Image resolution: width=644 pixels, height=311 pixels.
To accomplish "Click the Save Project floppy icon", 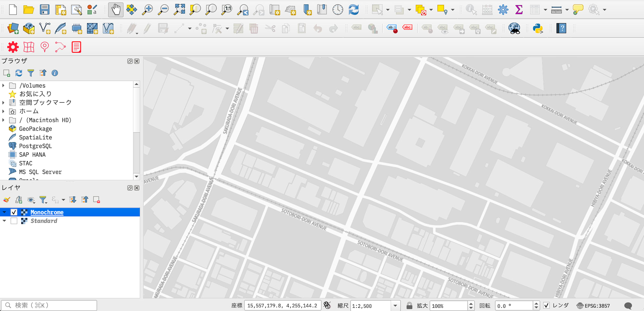I will coord(44,10).
